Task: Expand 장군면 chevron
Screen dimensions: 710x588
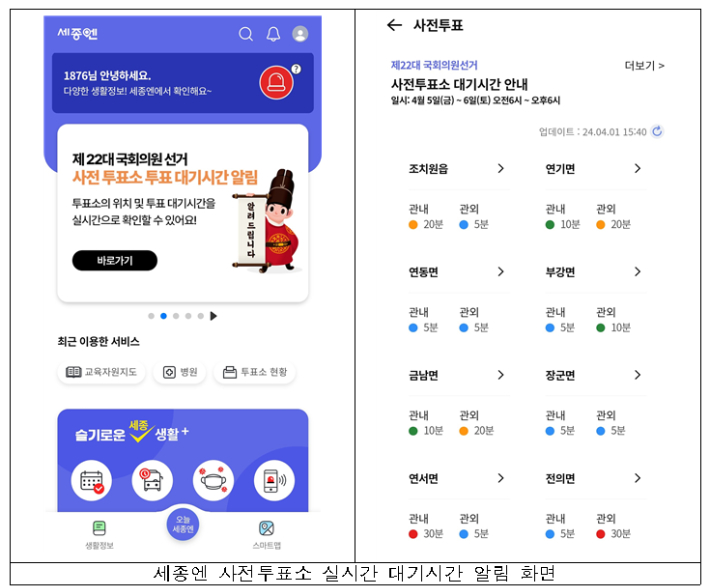Action: point(638,375)
